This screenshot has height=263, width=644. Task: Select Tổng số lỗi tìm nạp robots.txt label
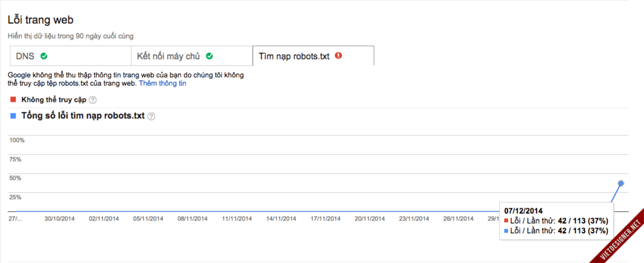tap(83, 116)
